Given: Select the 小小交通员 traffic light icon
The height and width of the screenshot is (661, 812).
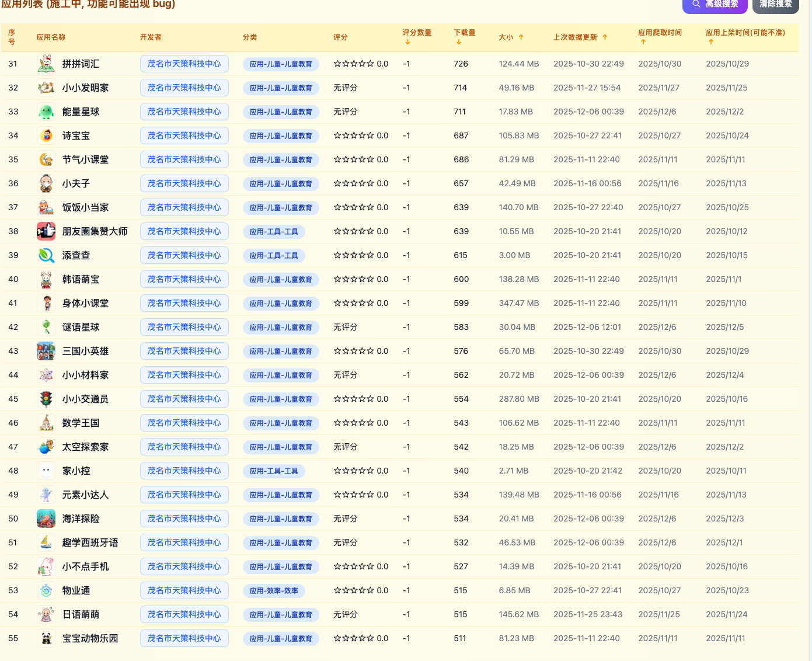Looking at the screenshot, I should coord(46,399).
